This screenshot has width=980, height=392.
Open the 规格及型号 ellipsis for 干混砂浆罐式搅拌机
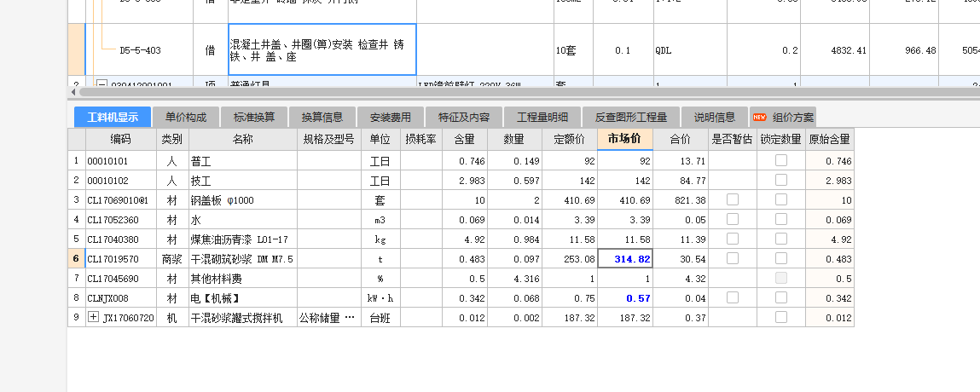point(350,318)
